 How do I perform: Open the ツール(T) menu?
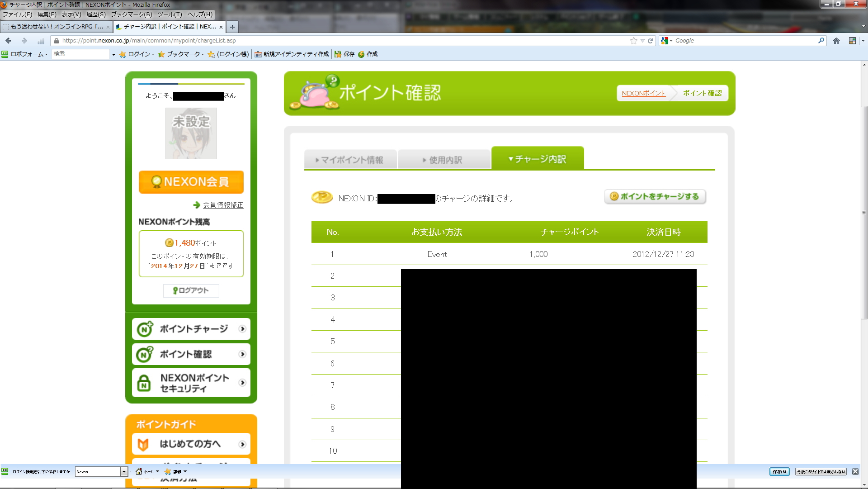(170, 14)
